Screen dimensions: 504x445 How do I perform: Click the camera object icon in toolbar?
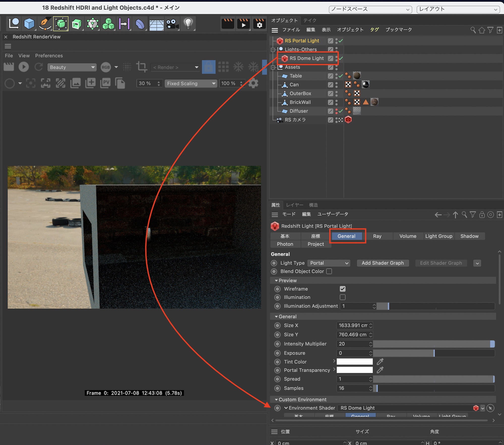[172, 24]
